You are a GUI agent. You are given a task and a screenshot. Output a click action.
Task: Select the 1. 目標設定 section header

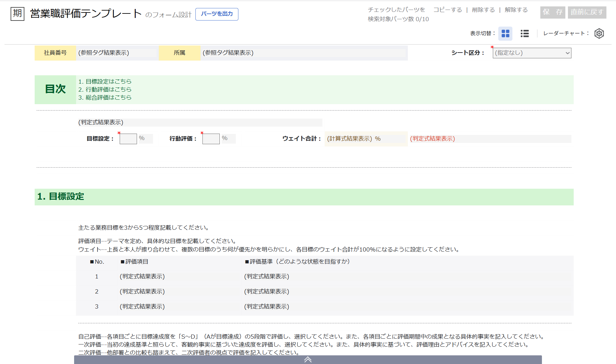(61, 197)
